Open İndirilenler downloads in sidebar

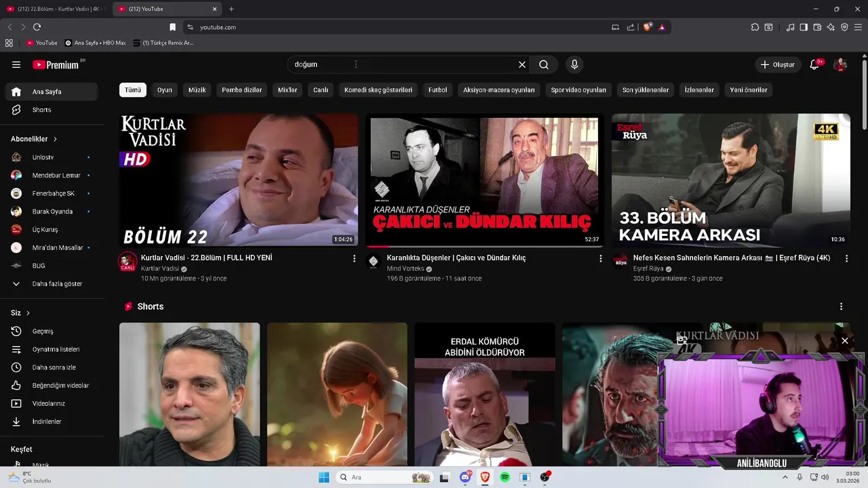52,422
